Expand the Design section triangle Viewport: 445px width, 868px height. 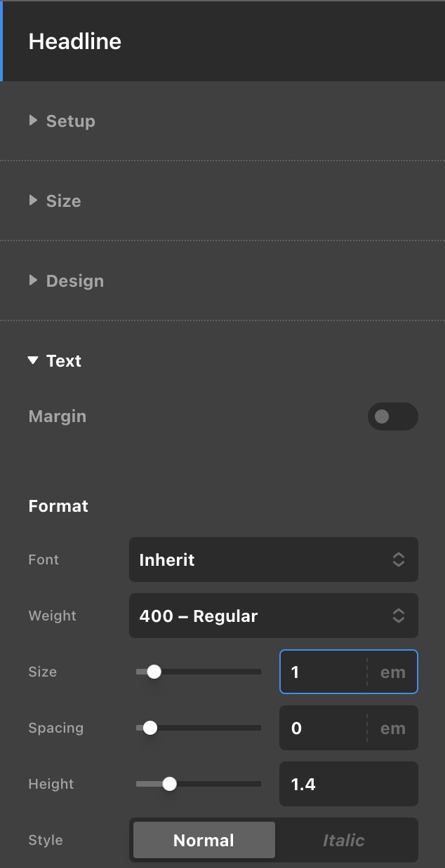(x=33, y=280)
